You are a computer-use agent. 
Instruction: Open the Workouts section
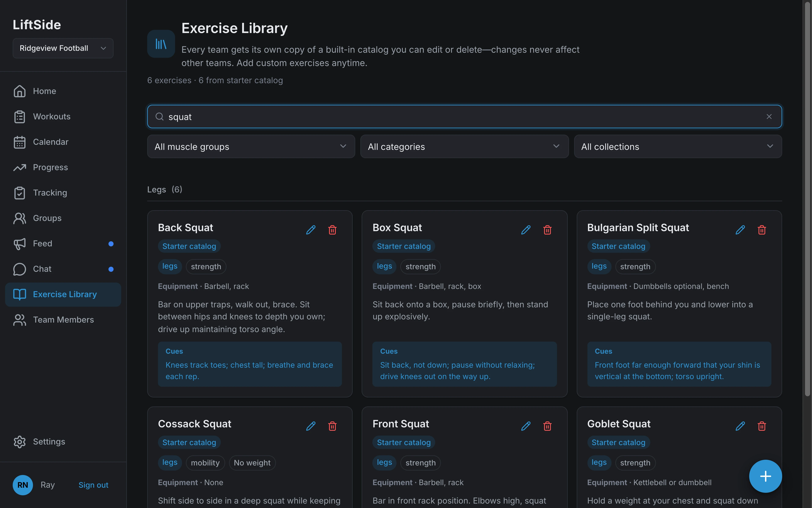click(63, 117)
